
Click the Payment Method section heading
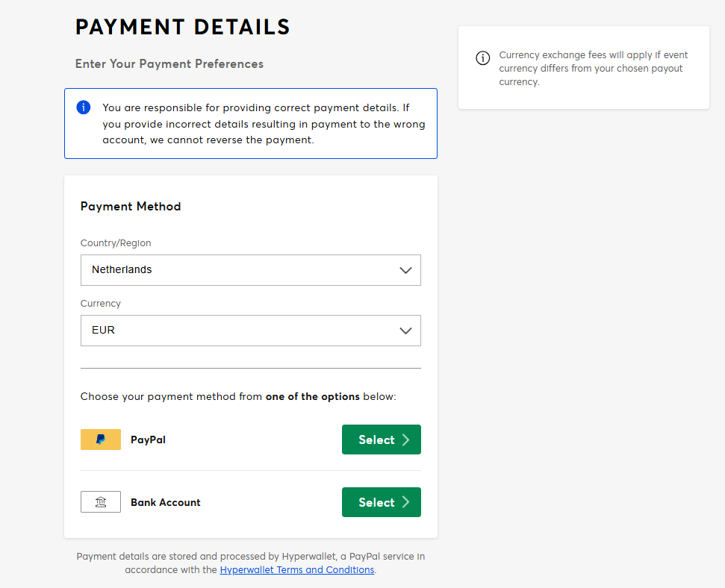point(131,207)
